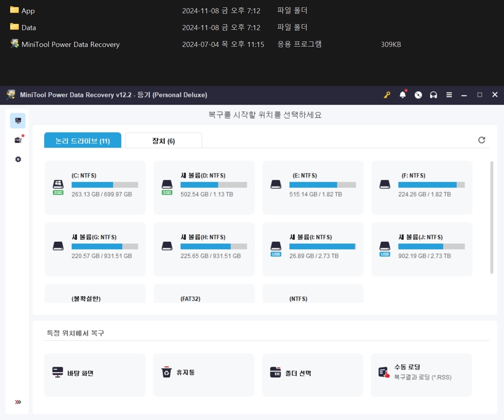The width and height of the screenshot is (504, 420).
Task: Select the F: NTFS drive icon
Action: [x=385, y=184]
